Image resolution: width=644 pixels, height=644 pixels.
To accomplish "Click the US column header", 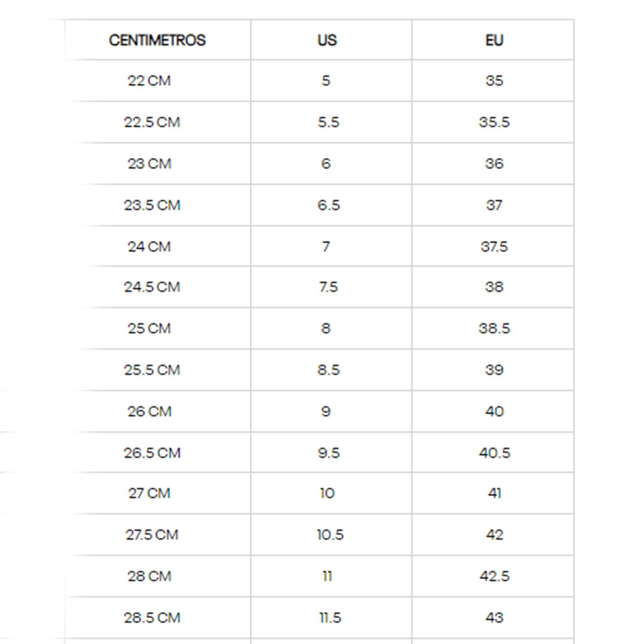I will coord(331,40).
